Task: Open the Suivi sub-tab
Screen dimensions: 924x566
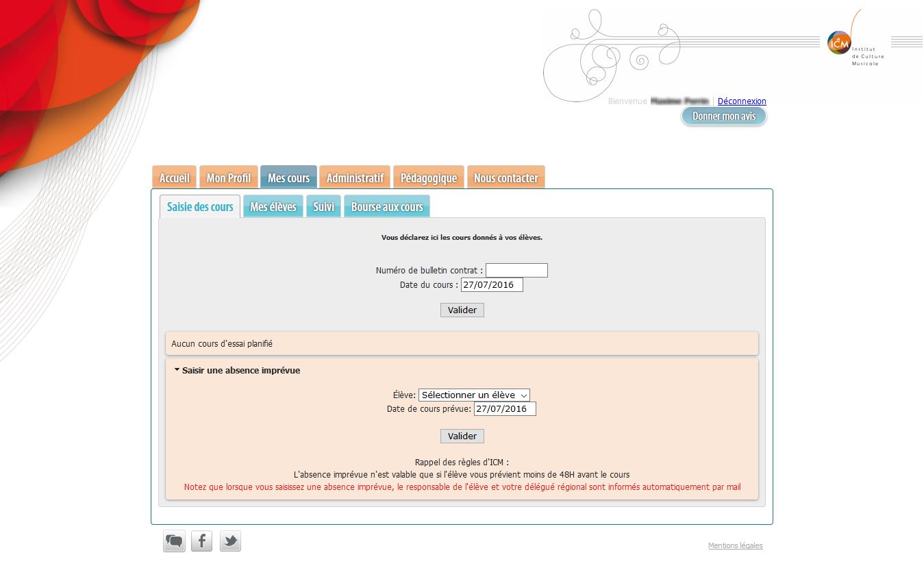Action: tap(323, 206)
